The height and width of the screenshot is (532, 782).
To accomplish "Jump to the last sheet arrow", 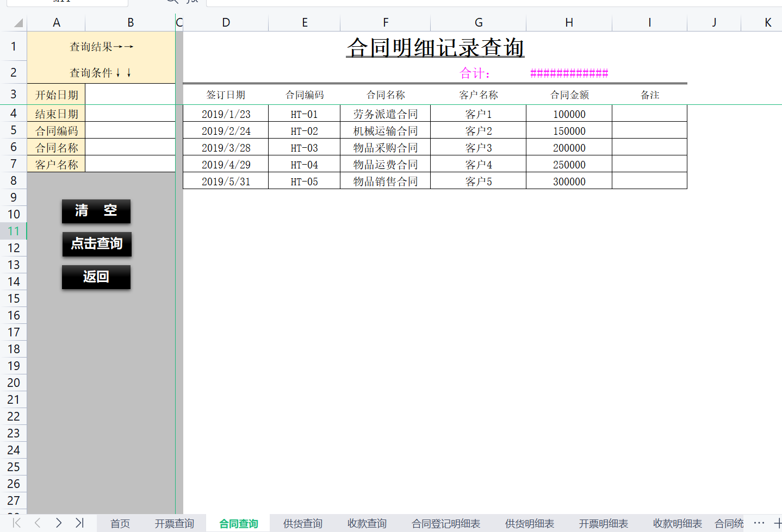I will tap(79, 523).
